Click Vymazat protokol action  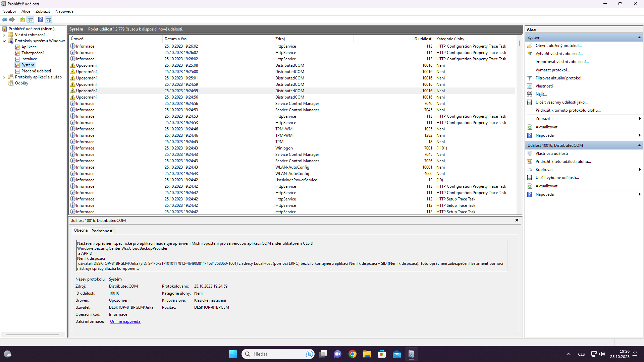552,70
